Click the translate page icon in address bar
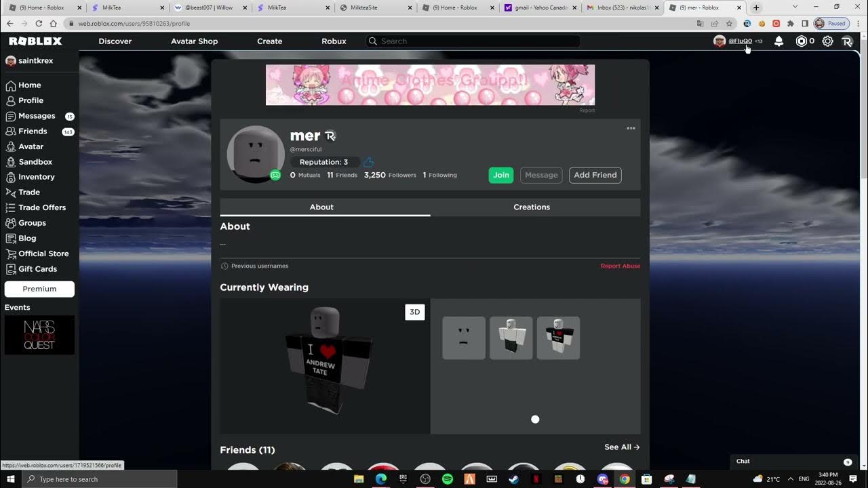The image size is (868, 488). pyautogui.click(x=701, y=24)
